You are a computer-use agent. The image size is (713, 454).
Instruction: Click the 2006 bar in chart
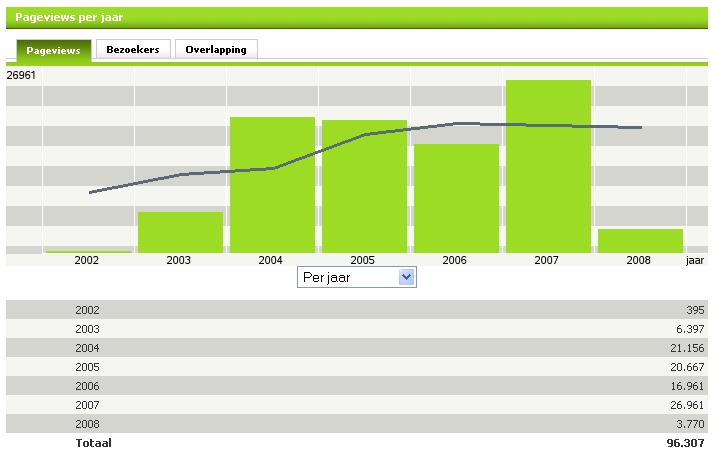(456, 198)
